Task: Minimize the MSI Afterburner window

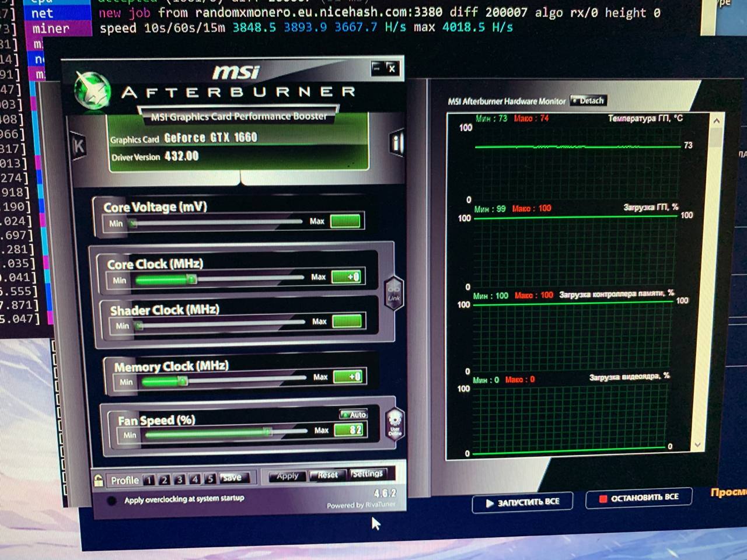Action: (377, 68)
